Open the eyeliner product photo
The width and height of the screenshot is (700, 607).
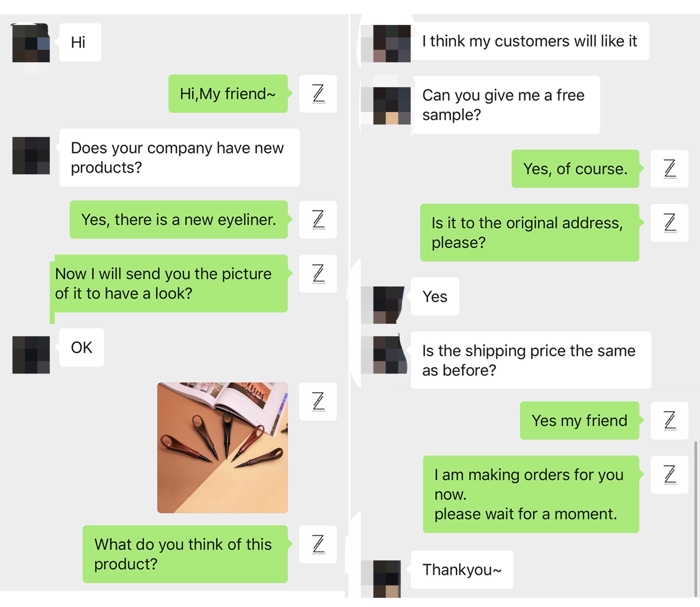click(222, 448)
